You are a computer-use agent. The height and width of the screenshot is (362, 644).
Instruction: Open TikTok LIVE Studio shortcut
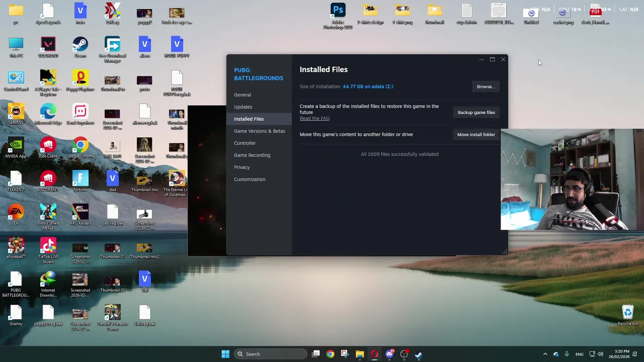48,251
